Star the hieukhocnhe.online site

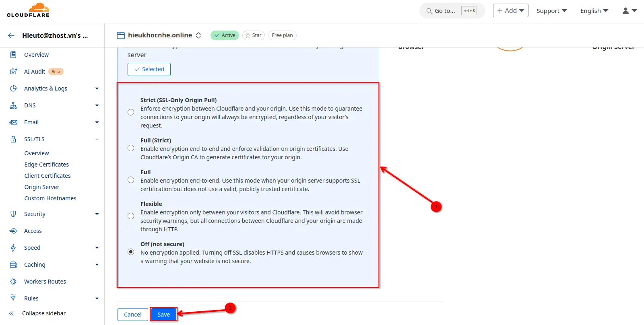(x=254, y=35)
